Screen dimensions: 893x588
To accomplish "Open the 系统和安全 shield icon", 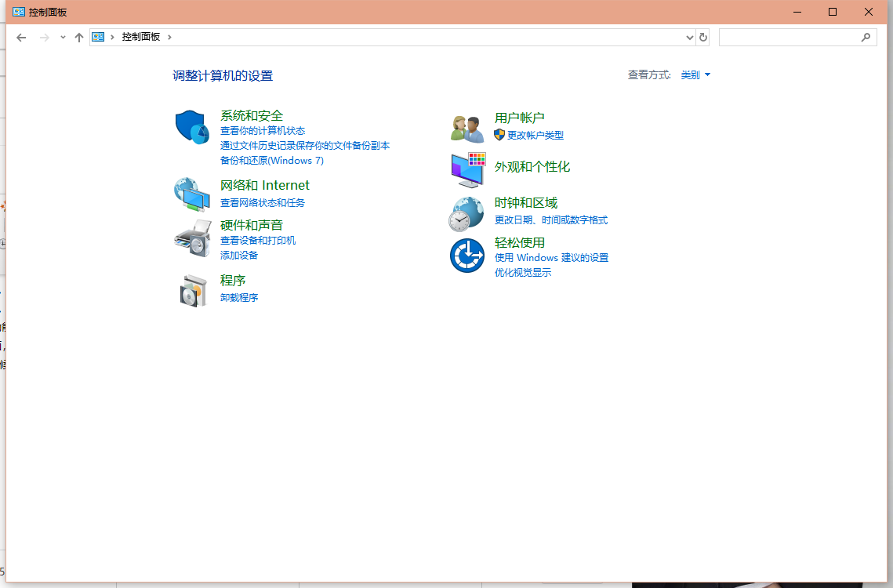I will tap(192, 127).
